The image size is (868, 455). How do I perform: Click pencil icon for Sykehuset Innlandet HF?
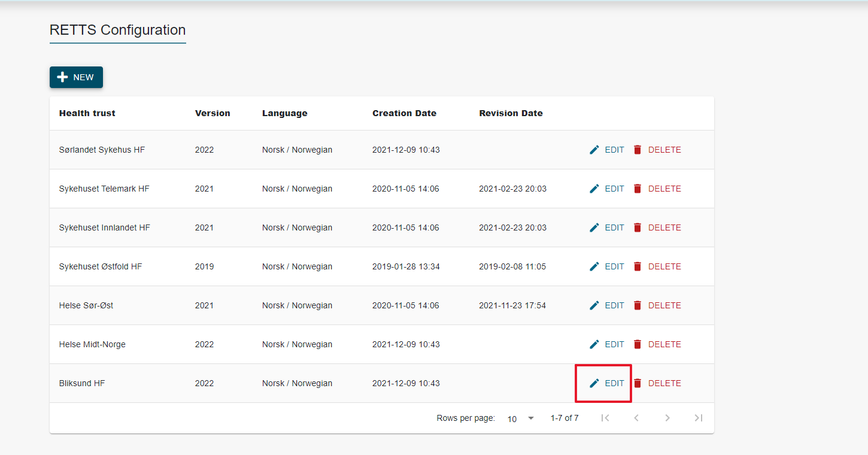pos(594,227)
